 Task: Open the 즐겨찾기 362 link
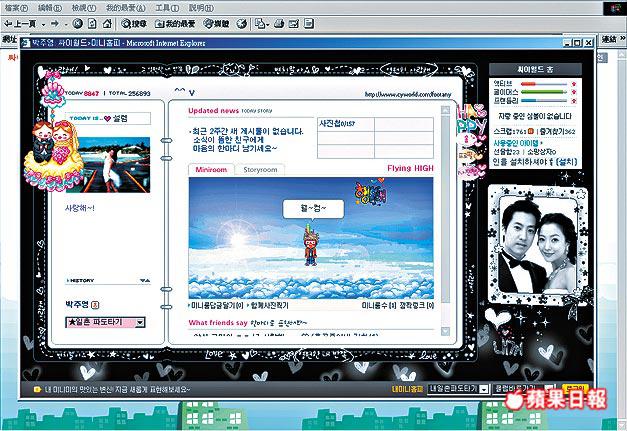(x=557, y=131)
